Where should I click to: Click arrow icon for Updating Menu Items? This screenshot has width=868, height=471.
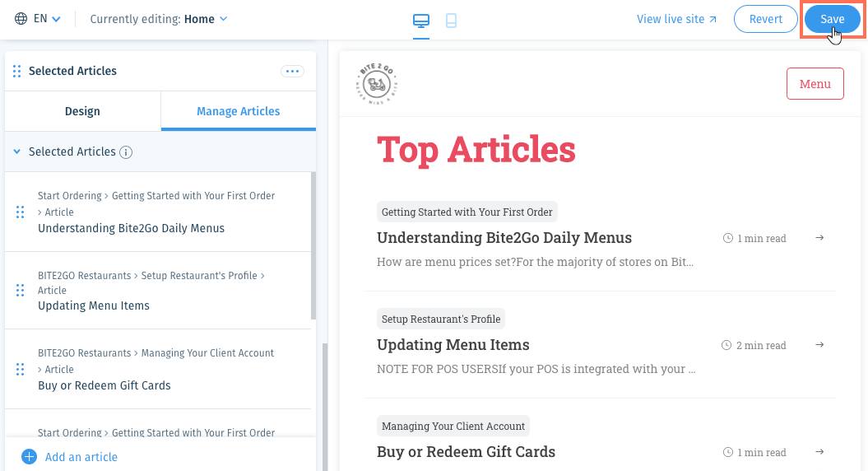[819, 345]
